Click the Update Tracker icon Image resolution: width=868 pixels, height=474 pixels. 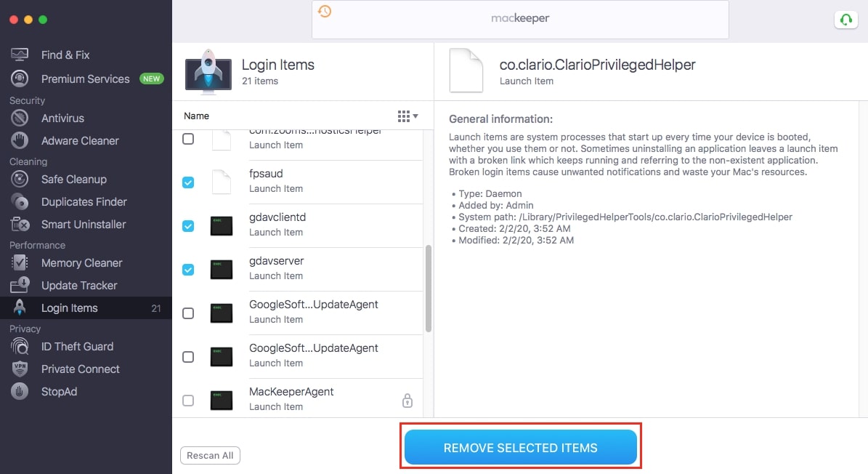tap(20, 285)
